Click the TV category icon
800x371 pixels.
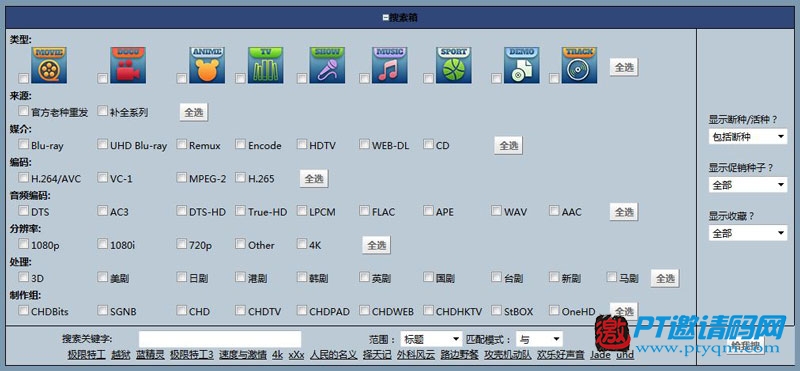click(266, 65)
